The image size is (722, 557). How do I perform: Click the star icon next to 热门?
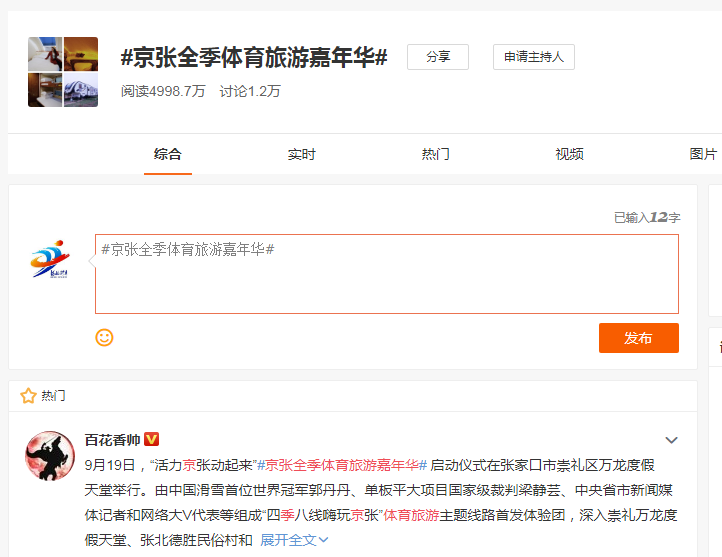coord(28,396)
